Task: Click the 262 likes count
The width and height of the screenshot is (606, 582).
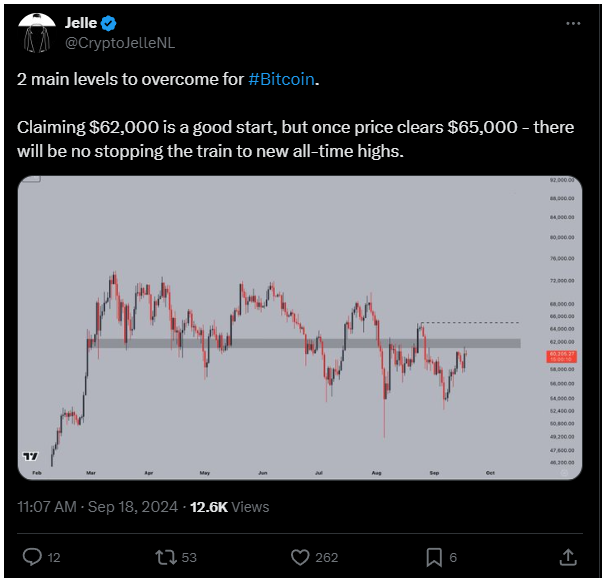Action: (327, 557)
